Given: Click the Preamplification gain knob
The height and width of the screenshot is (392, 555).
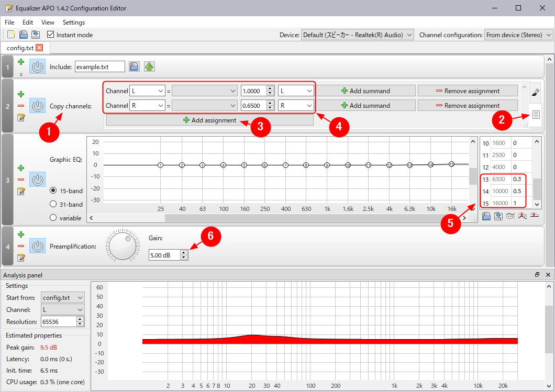Looking at the screenshot, I should click(x=123, y=244).
